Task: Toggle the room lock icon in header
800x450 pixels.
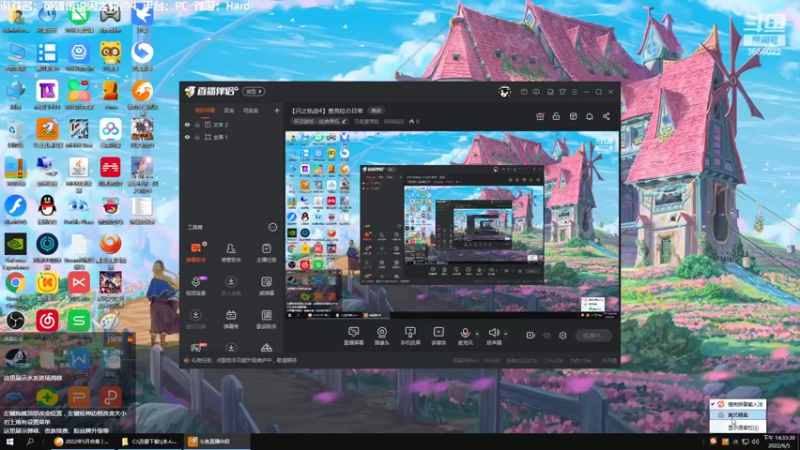Action: (556, 116)
